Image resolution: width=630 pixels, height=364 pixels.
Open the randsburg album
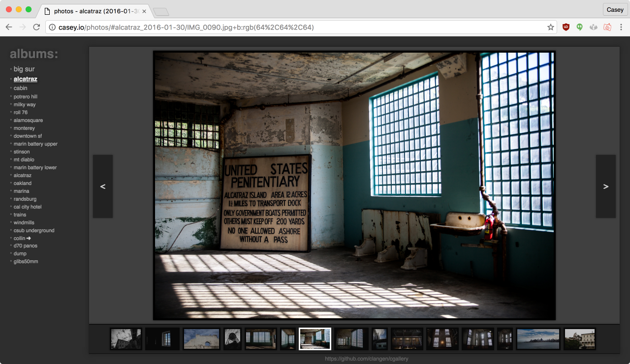(25, 199)
